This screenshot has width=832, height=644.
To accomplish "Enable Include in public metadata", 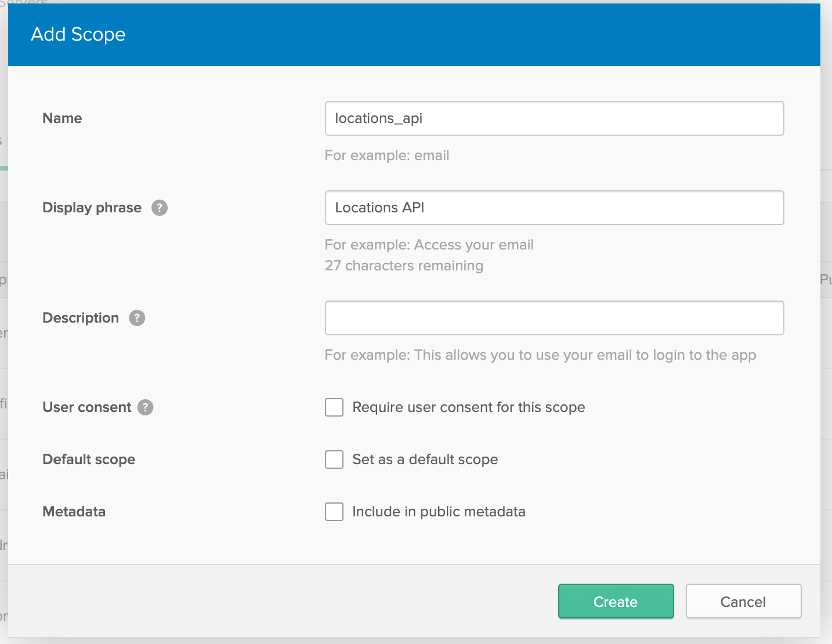I will tap(334, 512).
